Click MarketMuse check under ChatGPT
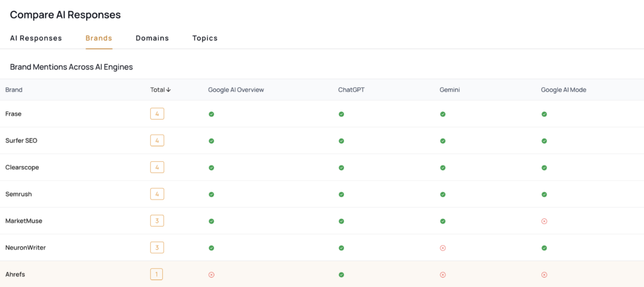This screenshot has height=287, width=644. coord(341,221)
